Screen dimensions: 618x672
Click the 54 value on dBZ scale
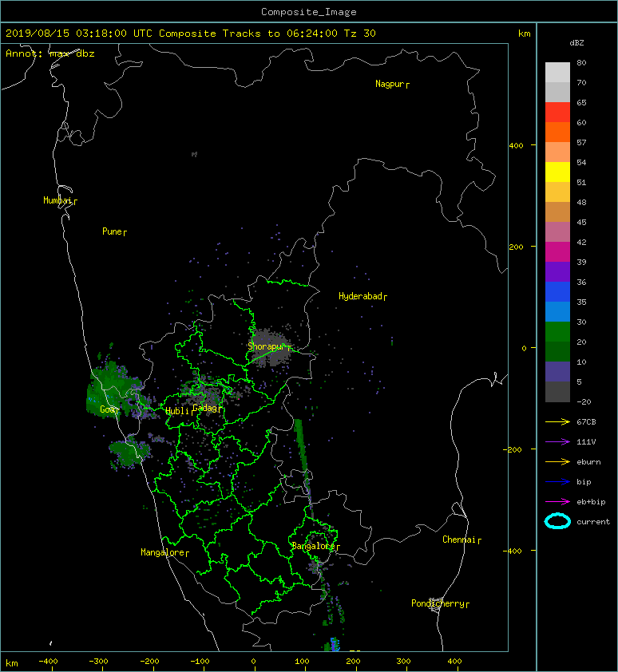coord(581,163)
